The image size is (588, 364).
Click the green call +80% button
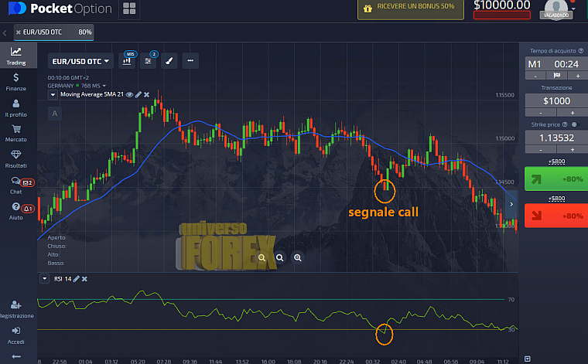[x=554, y=180]
